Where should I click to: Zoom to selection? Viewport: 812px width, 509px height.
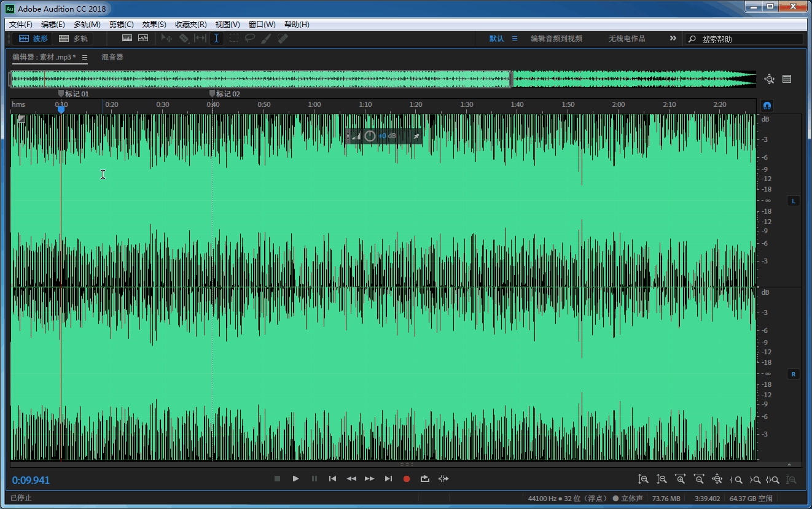coord(773,480)
